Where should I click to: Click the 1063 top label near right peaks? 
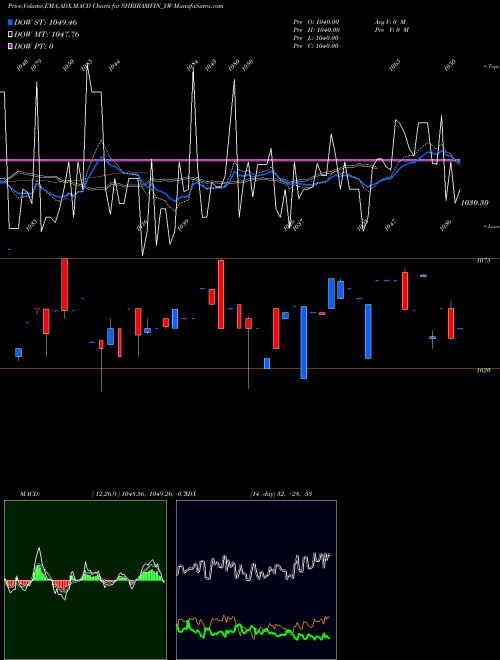394,65
